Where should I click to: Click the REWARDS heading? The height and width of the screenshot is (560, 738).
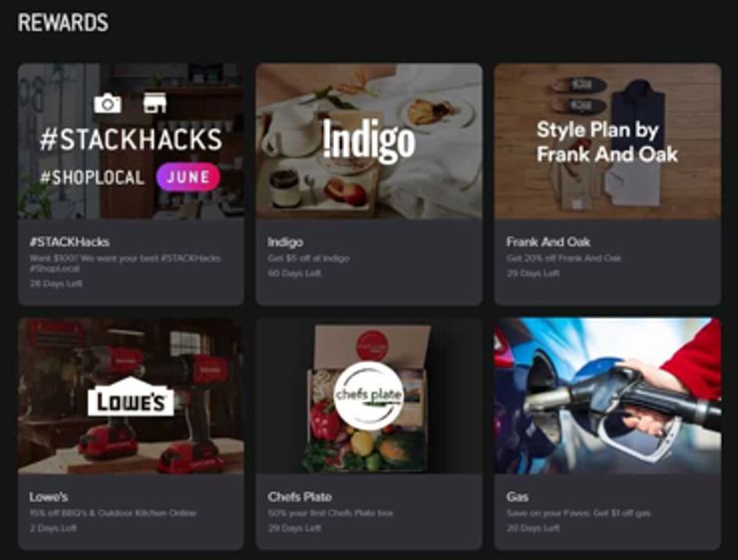click(x=63, y=23)
